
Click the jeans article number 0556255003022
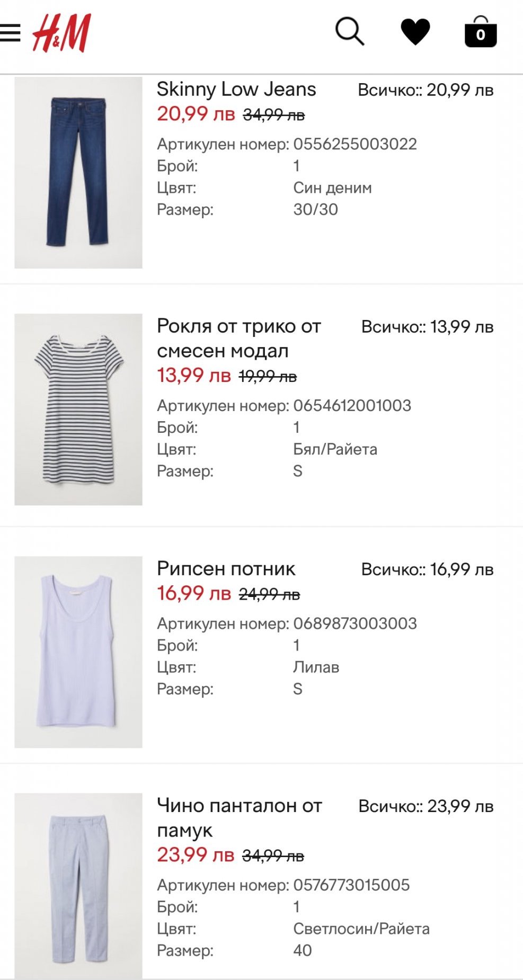point(355,144)
